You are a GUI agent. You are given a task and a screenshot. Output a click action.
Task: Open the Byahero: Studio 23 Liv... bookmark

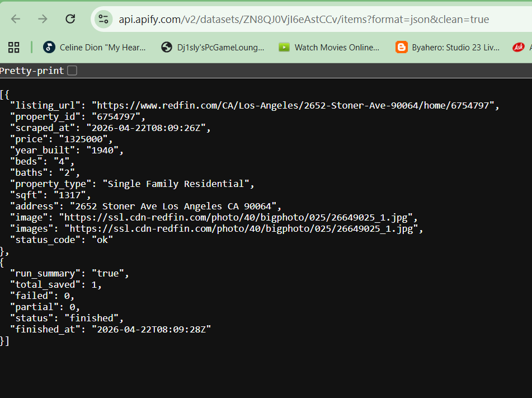point(448,47)
